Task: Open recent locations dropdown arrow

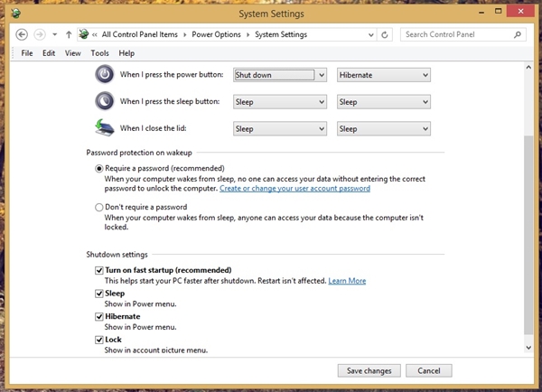Action: pyautogui.click(x=54, y=34)
